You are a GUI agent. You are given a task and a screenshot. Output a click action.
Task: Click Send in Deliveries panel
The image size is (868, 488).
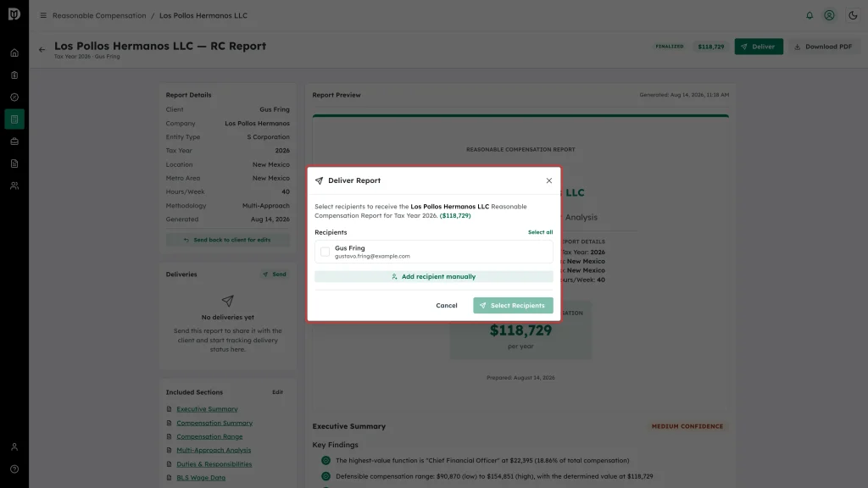(x=275, y=274)
